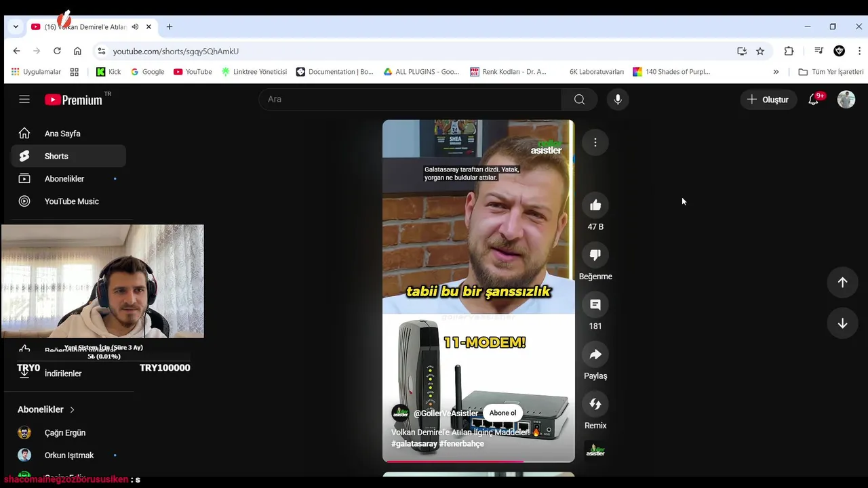Open the account avatar menu
This screenshot has height=488, width=868.
tap(846, 100)
